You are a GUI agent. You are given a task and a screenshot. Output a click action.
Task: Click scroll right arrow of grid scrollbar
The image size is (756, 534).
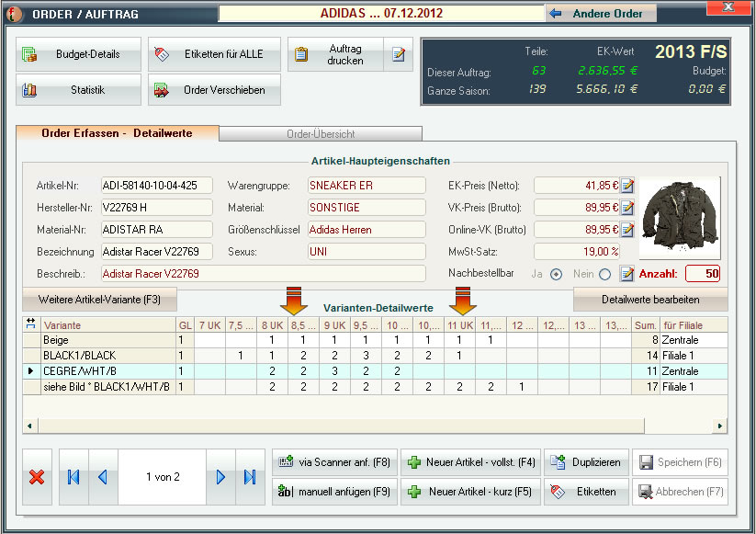[720, 426]
